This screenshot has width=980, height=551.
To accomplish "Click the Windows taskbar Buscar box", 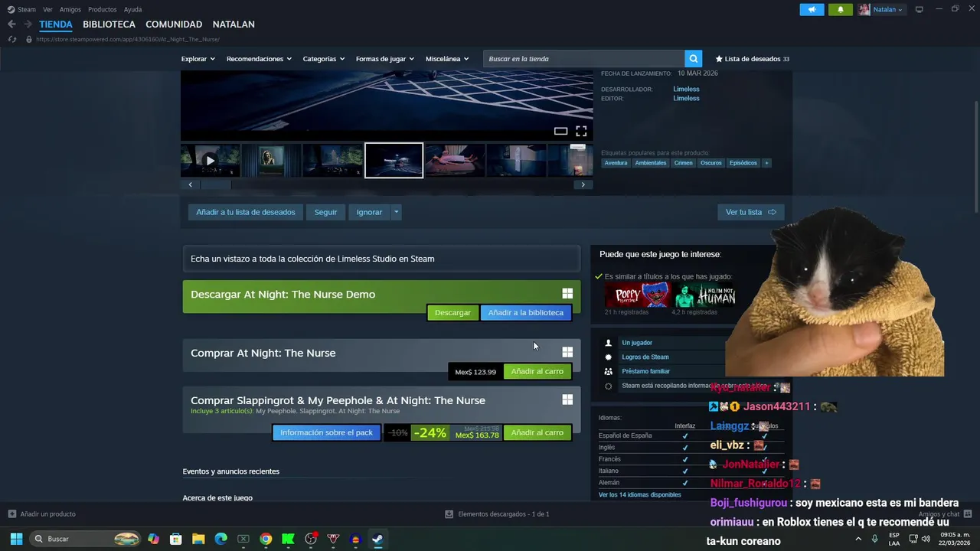I will click(x=86, y=539).
